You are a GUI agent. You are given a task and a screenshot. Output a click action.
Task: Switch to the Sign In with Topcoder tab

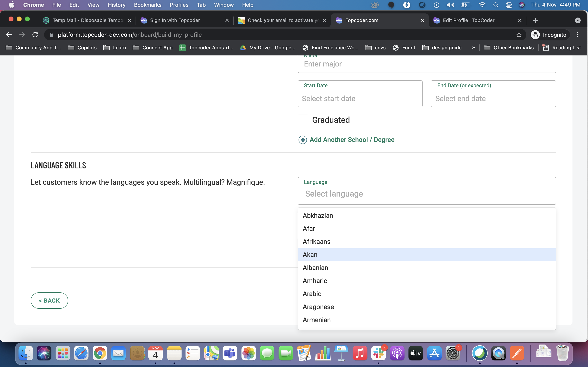pos(175,20)
